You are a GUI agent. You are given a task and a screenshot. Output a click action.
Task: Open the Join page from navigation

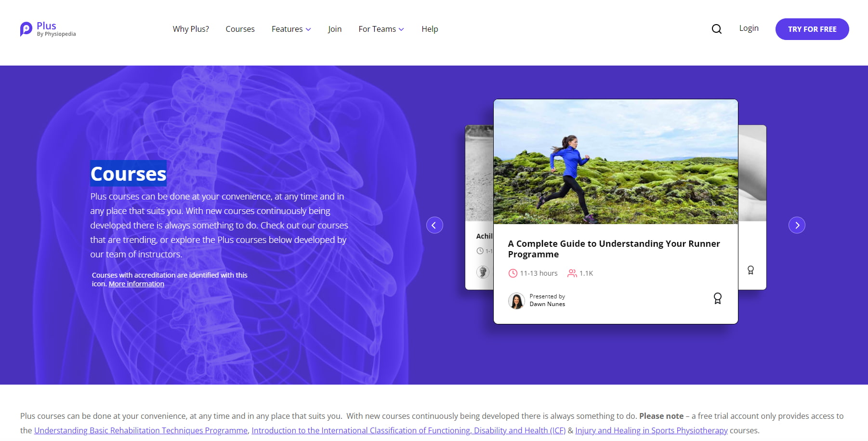335,29
